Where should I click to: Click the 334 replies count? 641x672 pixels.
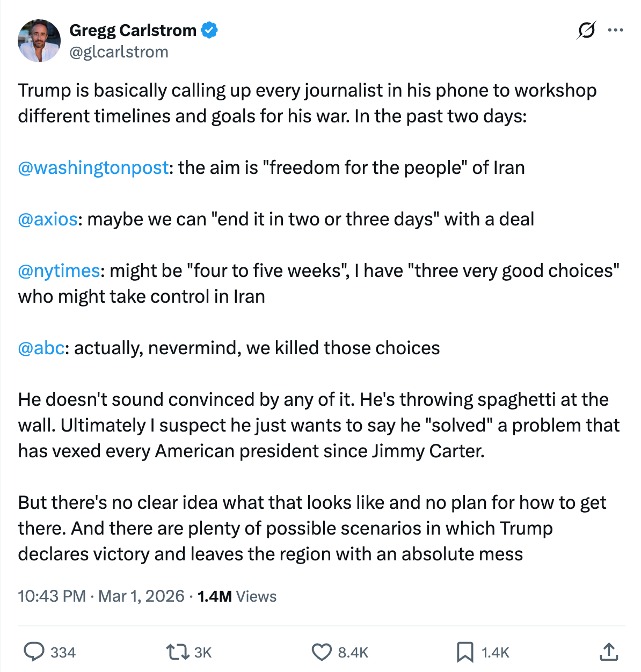point(63,653)
